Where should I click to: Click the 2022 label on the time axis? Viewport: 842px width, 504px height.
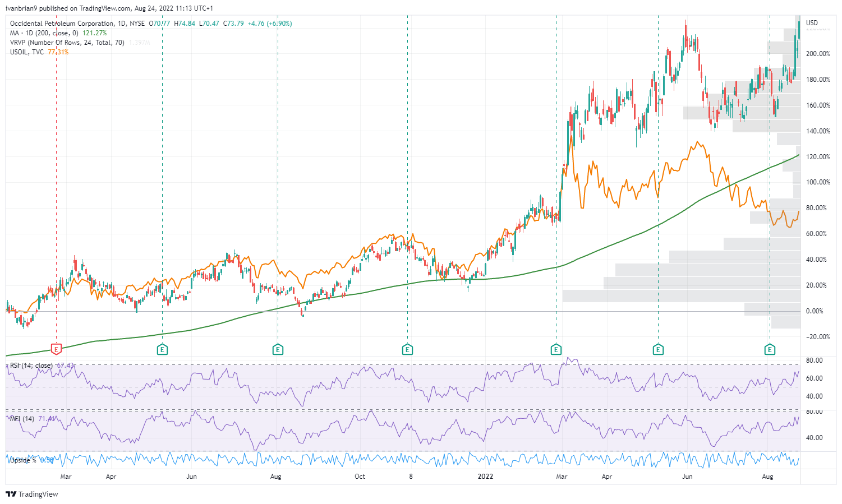coord(485,477)
